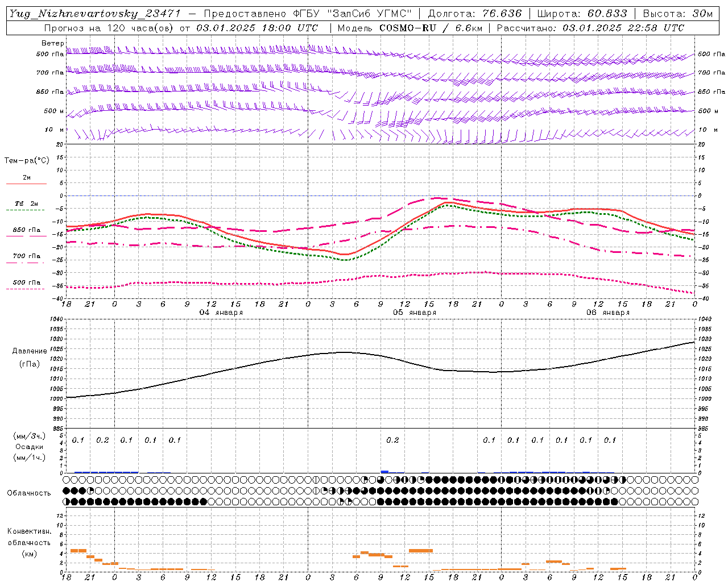
Task: Click the 10 м wind level label on the left
Action: pyautogui.click(x=55, y=130)
